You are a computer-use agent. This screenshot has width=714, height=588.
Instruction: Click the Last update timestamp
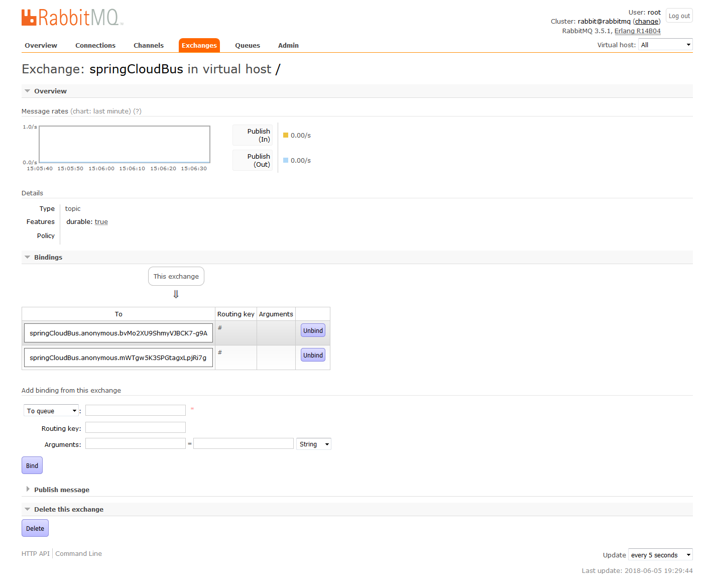coord(637,570)
